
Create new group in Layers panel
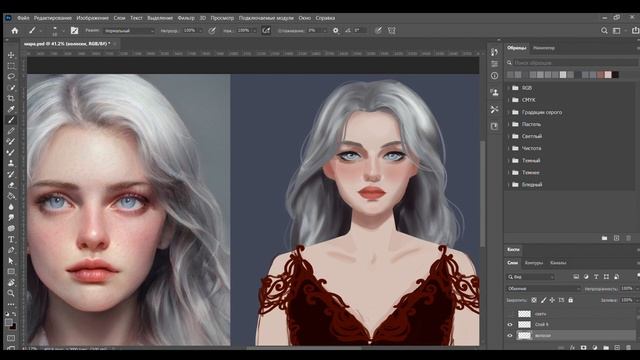coord(606,347)
